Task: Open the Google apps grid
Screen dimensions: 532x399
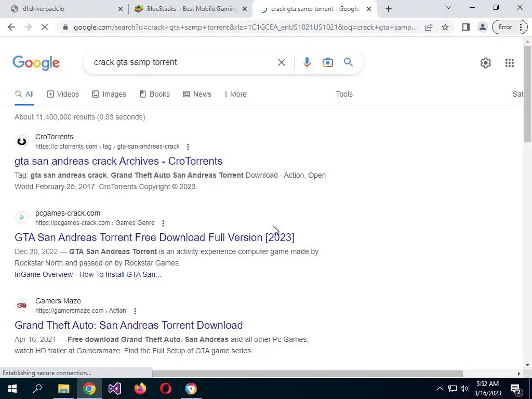Action: (509, 63)
